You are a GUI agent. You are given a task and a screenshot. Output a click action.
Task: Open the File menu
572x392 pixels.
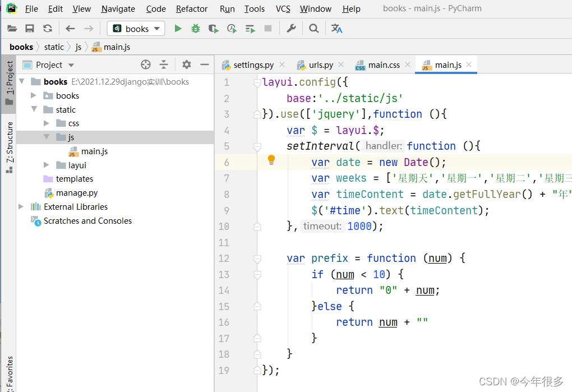click(x=31, y=9)
